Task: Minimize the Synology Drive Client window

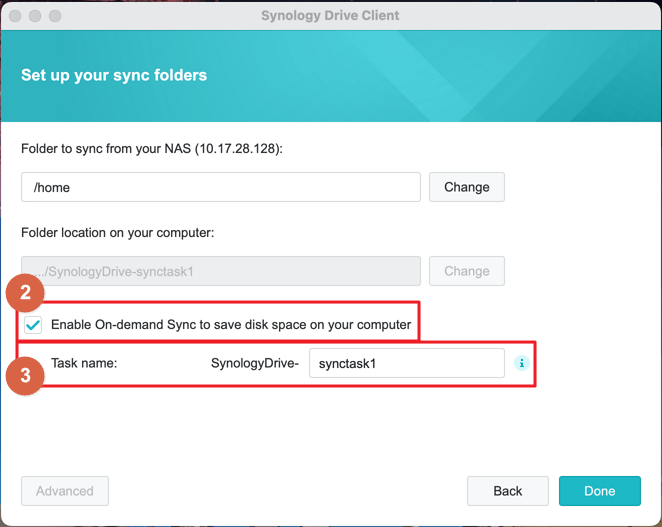Action: coord(36,16)
